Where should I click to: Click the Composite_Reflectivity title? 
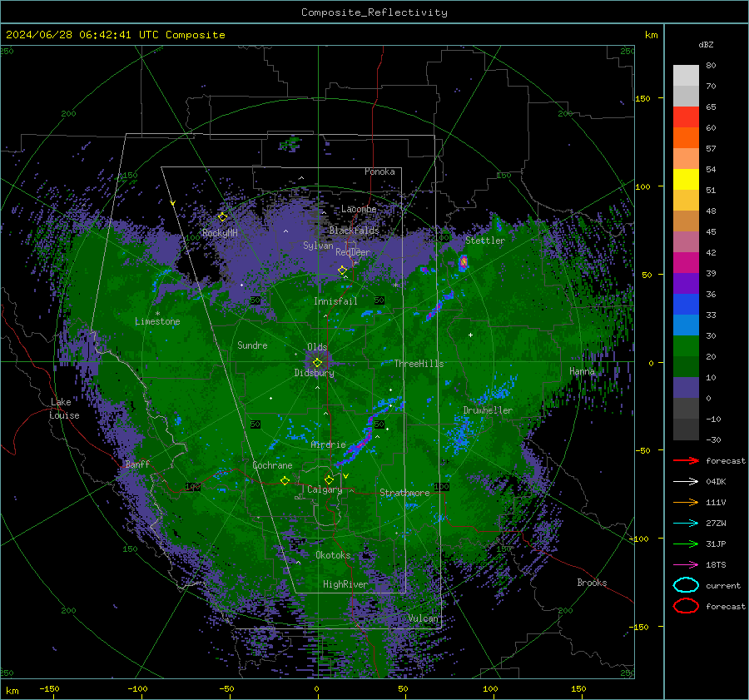(x=374, y=12)
